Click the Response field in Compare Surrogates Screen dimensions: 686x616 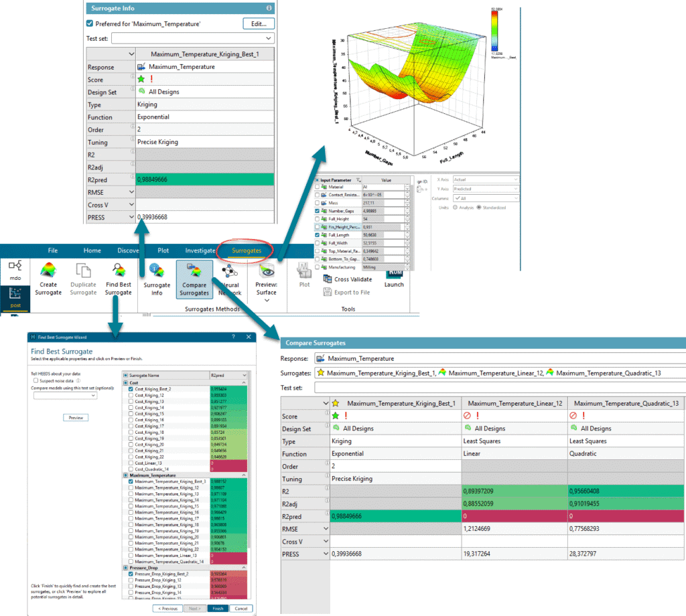click(499, 359)
